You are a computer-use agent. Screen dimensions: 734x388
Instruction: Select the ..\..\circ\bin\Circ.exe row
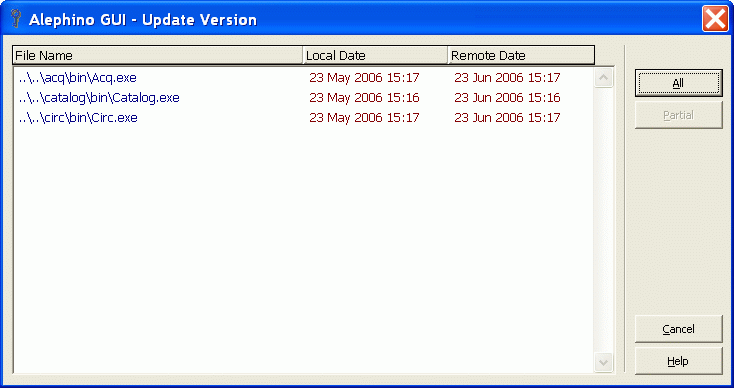pyautogui.click(x=303, y=117)
